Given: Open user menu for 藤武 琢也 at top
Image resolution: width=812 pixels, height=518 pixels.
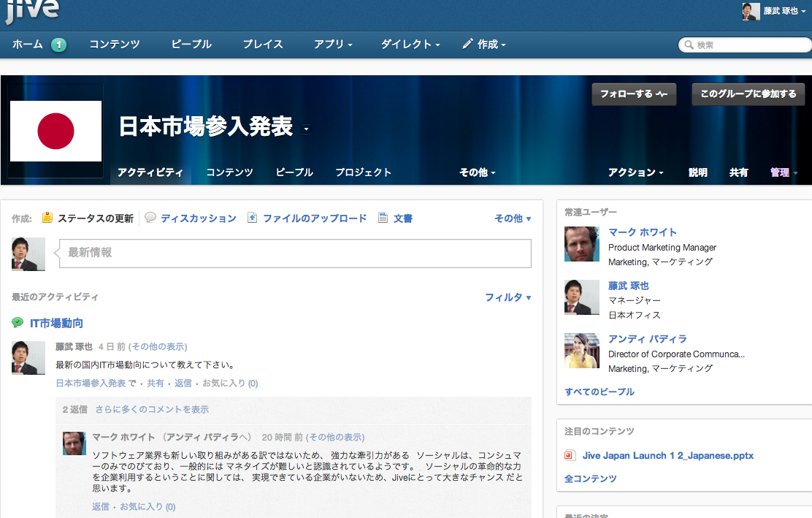Looking at the screenshot, I should (784, 11).
